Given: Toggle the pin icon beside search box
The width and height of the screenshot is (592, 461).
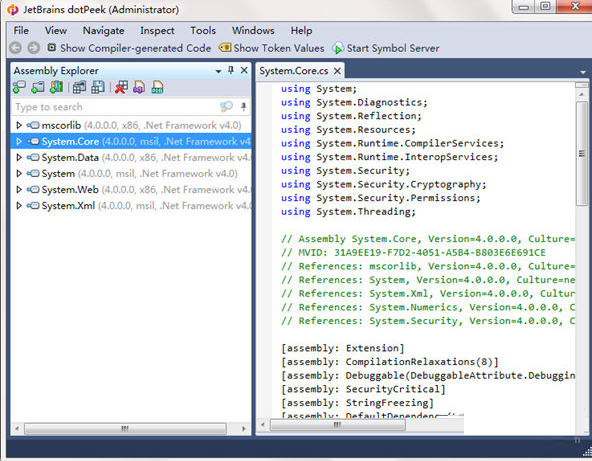Looking at the screenshot, I should pos(244,107).
